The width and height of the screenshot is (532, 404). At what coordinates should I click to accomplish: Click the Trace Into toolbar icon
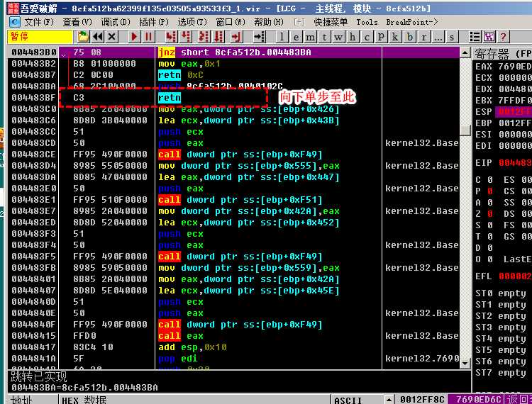point(204,37)
